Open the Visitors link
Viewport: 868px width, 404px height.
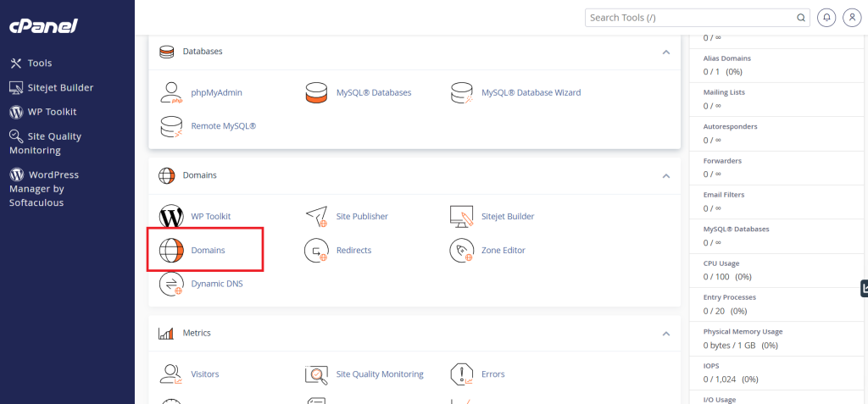pos(205,374)
